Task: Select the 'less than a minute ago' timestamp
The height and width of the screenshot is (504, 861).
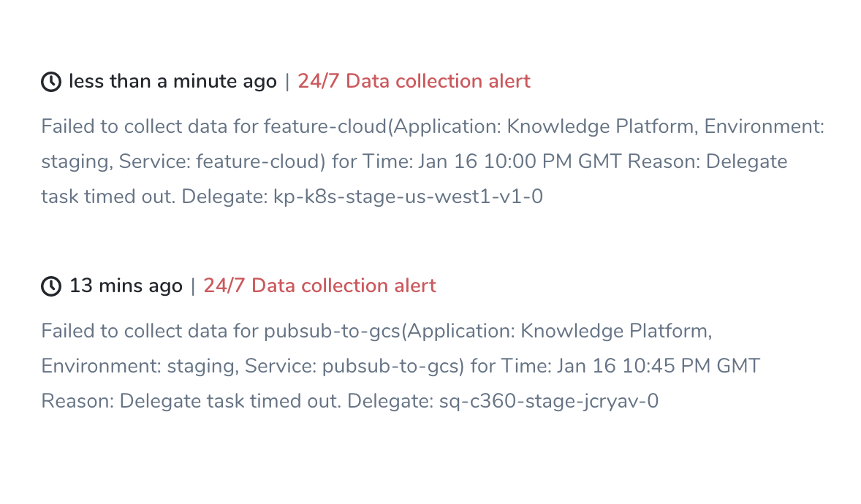Action: click(x=172, y=81)
